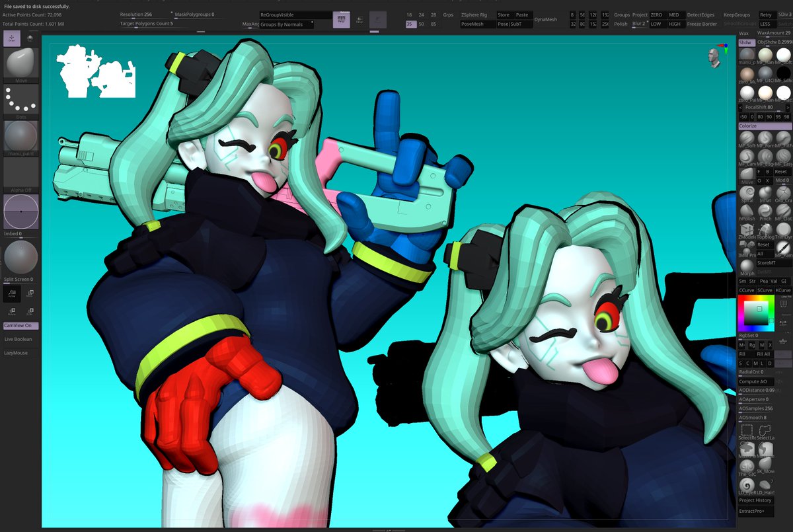Viewport: 793px width, 532px height.
Task: Select the Move brush thumbnail at top left
Action: tap(21, 64)
